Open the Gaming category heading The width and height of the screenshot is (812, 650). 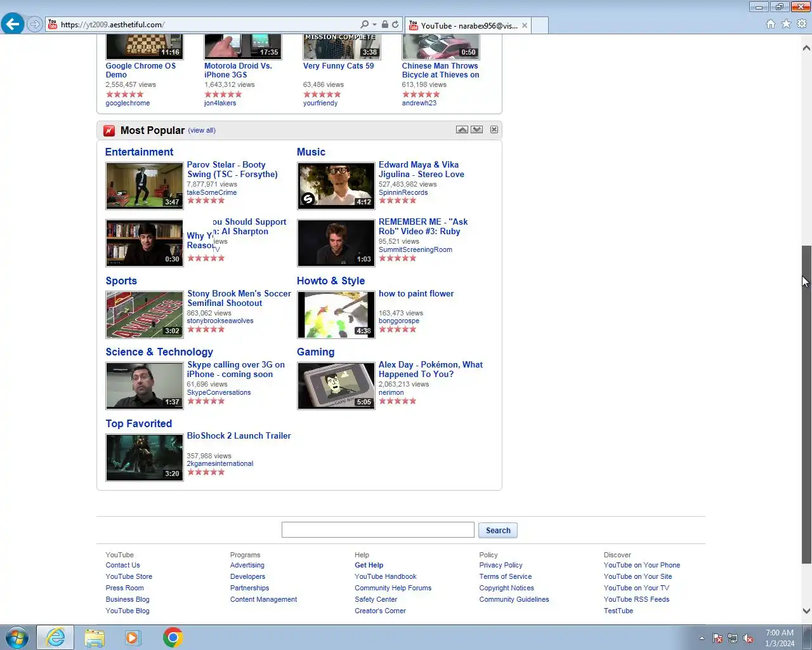[x=315, y=352]
